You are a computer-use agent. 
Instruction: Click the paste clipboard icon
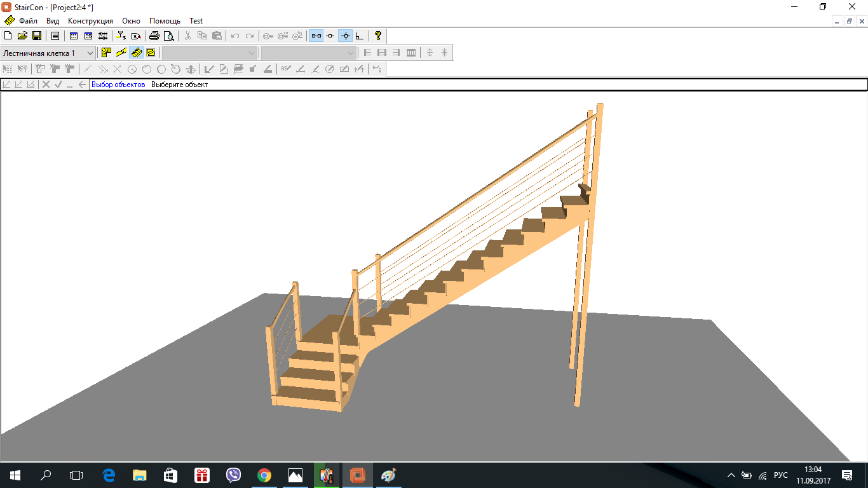coord(217,36)
